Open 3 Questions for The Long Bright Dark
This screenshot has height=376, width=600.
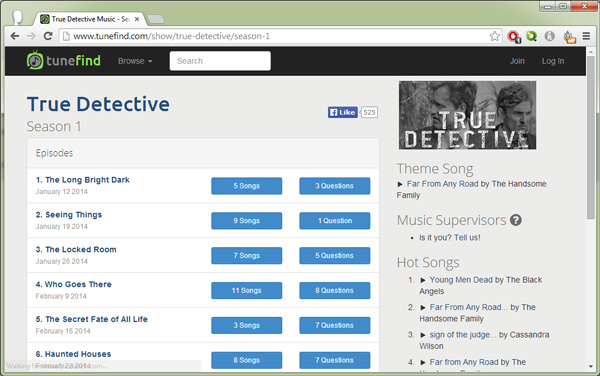(x=334, y=186)
